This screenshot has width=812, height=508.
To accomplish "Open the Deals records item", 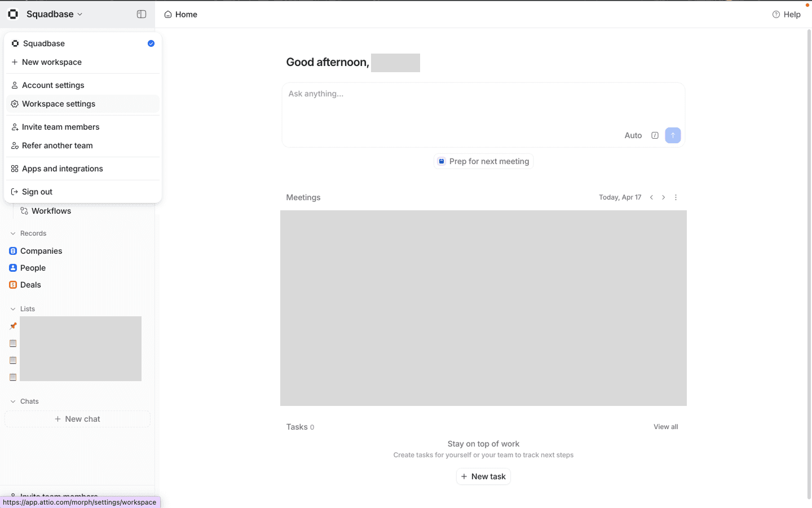I will (x=30, y=285).
